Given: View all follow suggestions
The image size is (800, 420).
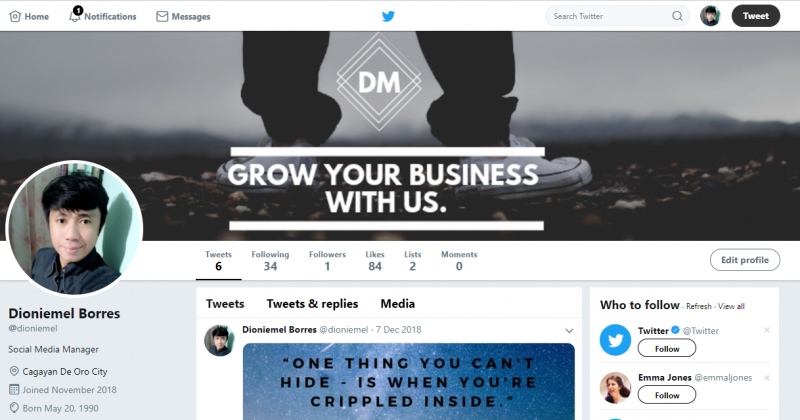Looking at the screenshot, I should point(731,306).
